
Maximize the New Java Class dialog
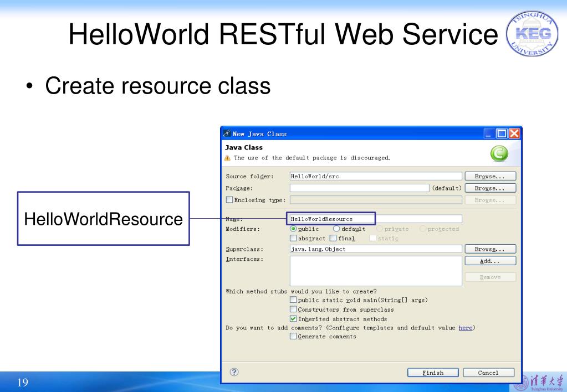point(502,133)
